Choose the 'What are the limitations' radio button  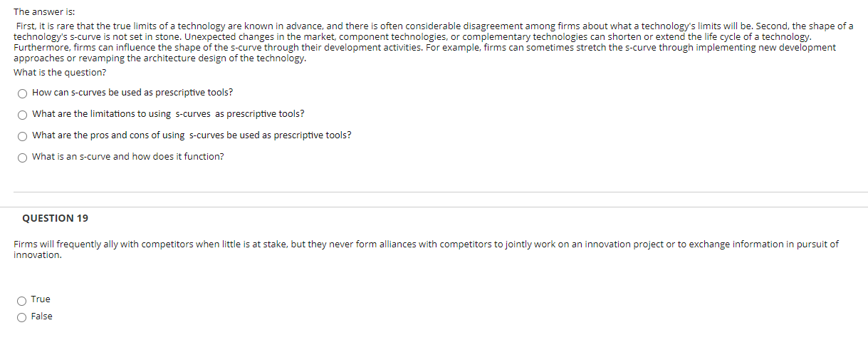(x=23, y=115)
